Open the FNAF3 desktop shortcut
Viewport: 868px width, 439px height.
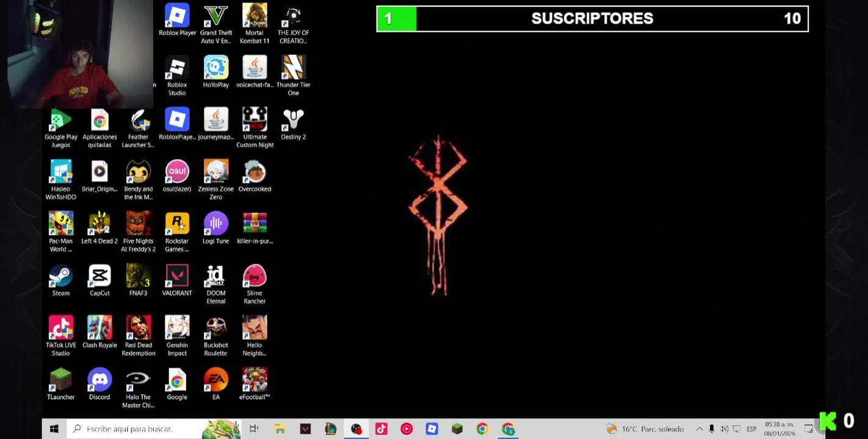[x=138, y=280]
